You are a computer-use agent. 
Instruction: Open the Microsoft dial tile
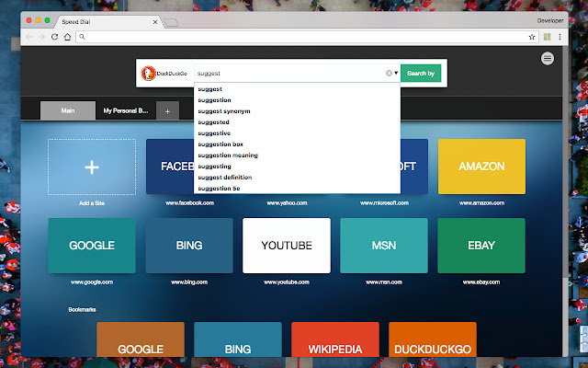[x=414, y=167]
